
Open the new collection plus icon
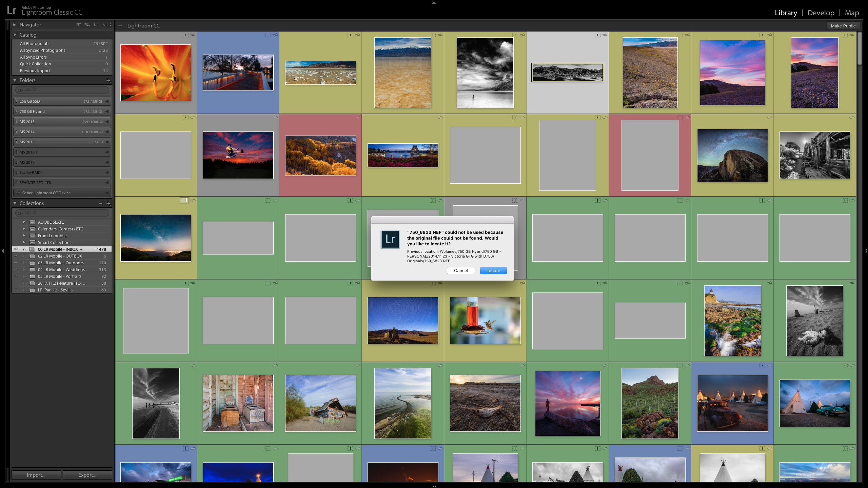click(x=108, y=203)
